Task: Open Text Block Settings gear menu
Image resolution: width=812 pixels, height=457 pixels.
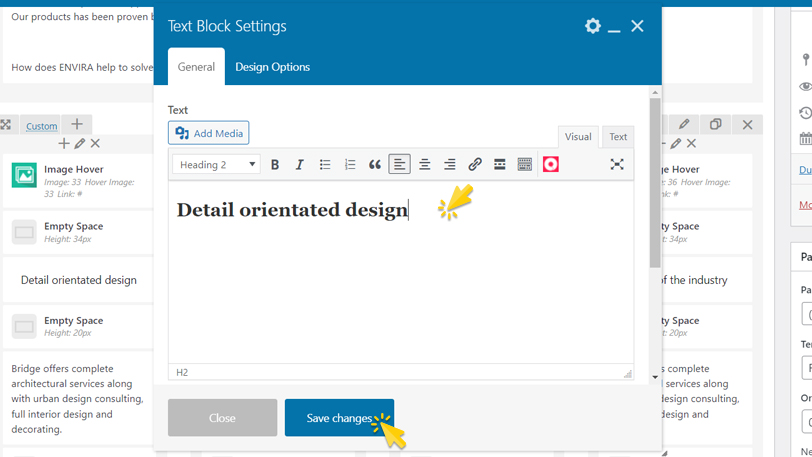Action: coord(593,26)
